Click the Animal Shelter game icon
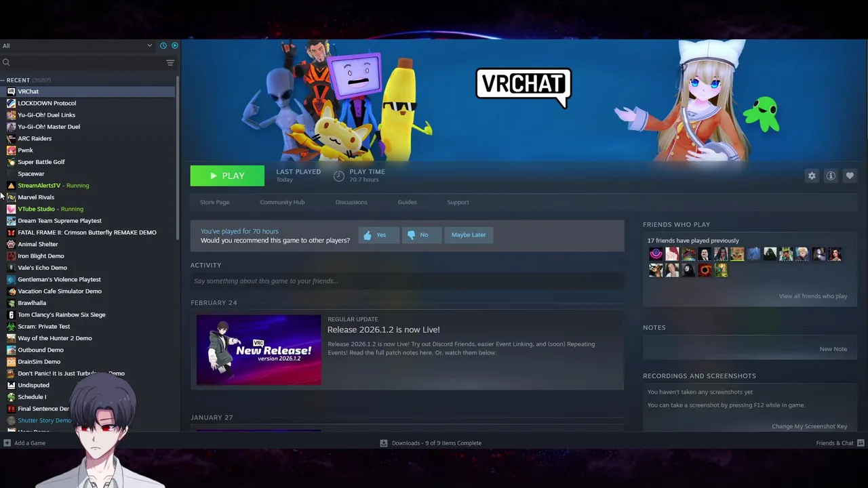The width and height of the screenshot is (868, 488). 11,244
